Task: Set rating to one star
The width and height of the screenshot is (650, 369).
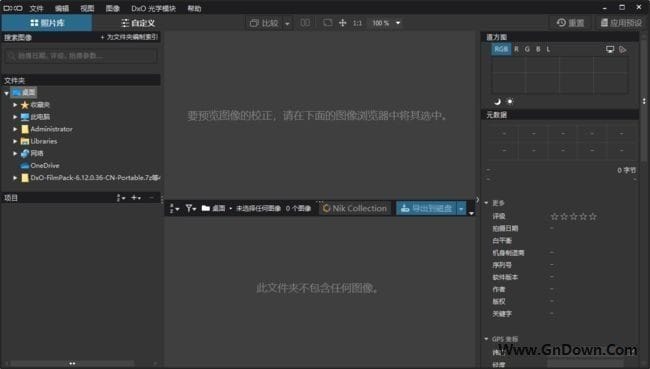Action: click(x=554, y=216)
